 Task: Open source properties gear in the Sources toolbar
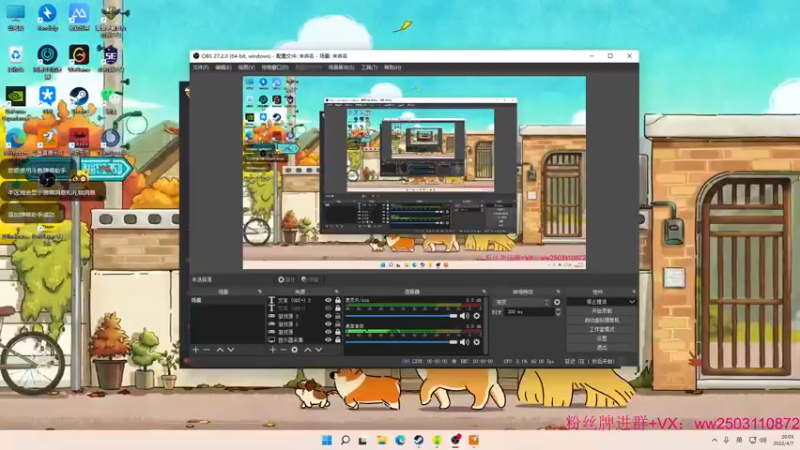click(x=294, y=349)
